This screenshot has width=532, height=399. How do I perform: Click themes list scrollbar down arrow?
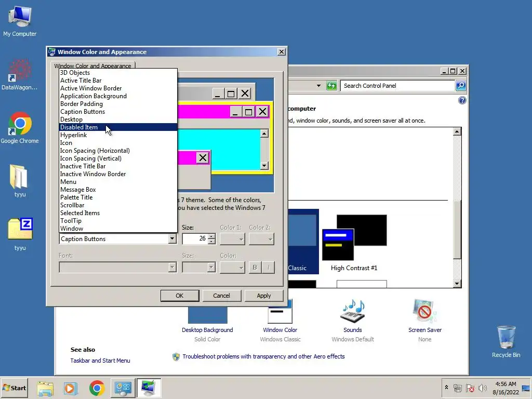click(x=457, y=284)
